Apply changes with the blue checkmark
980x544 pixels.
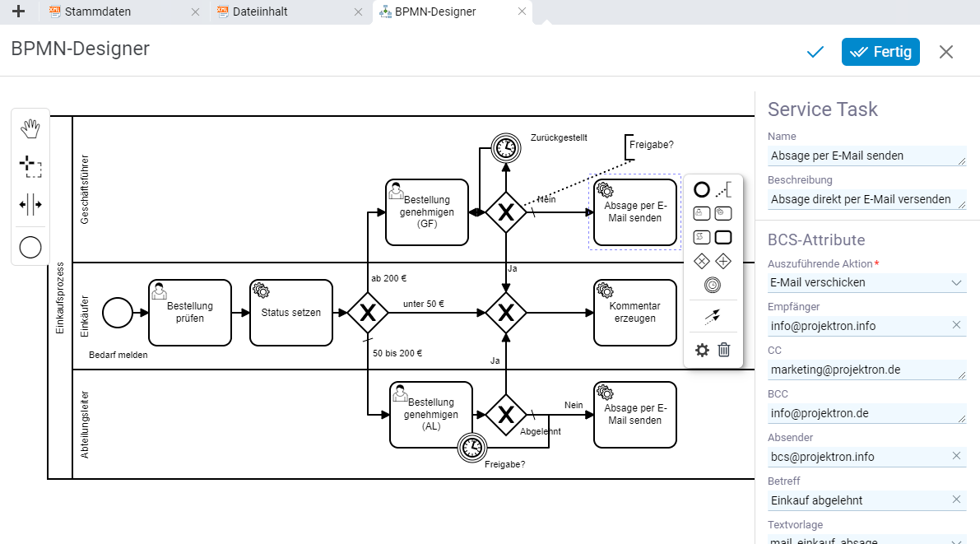(x=815, y=52)
